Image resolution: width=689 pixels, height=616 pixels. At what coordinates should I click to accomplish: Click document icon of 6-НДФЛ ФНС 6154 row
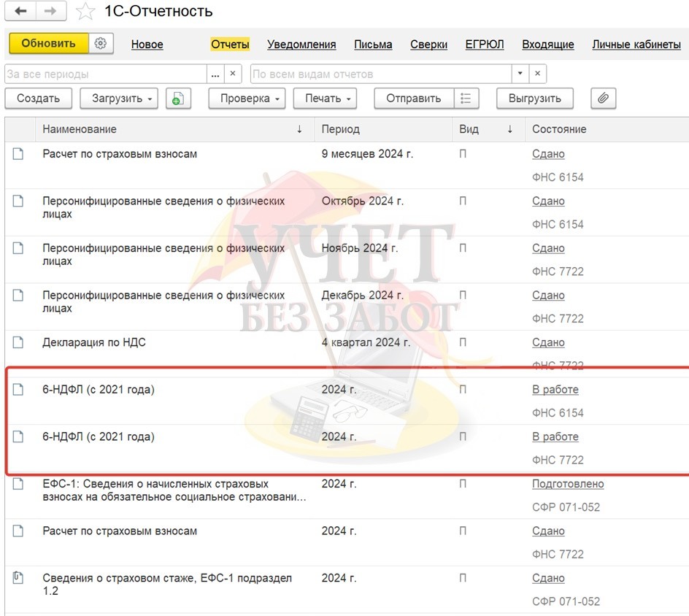coord(18,390)
